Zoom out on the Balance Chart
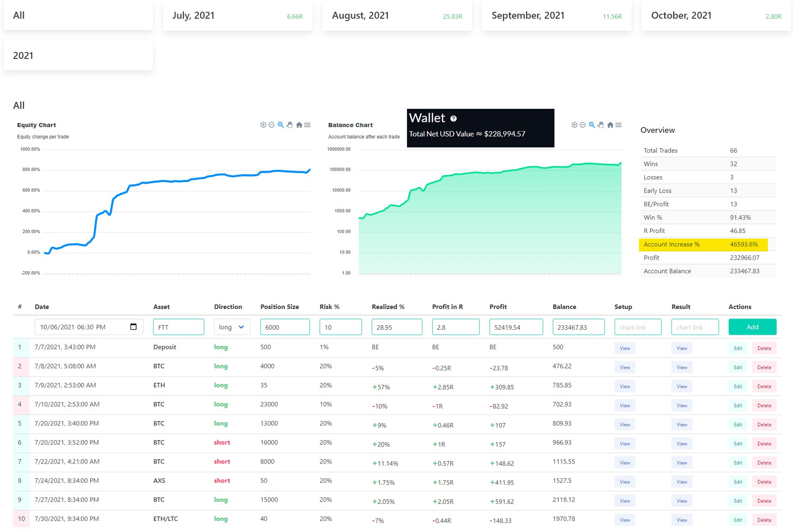Image resolution: width=793 pixels, height=532 pixels. pyautogui.click(x=583, y=125)
